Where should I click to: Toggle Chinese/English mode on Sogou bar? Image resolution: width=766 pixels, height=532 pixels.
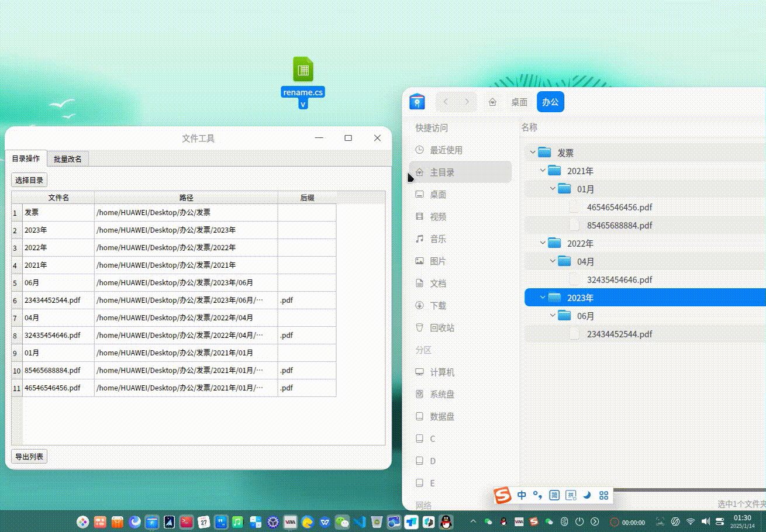tap(522, 495)
